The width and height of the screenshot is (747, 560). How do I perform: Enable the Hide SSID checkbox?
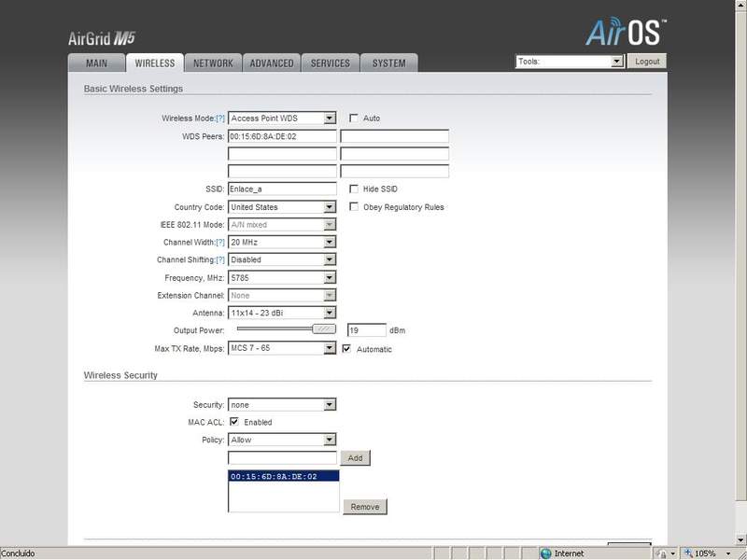click(354, 189)
